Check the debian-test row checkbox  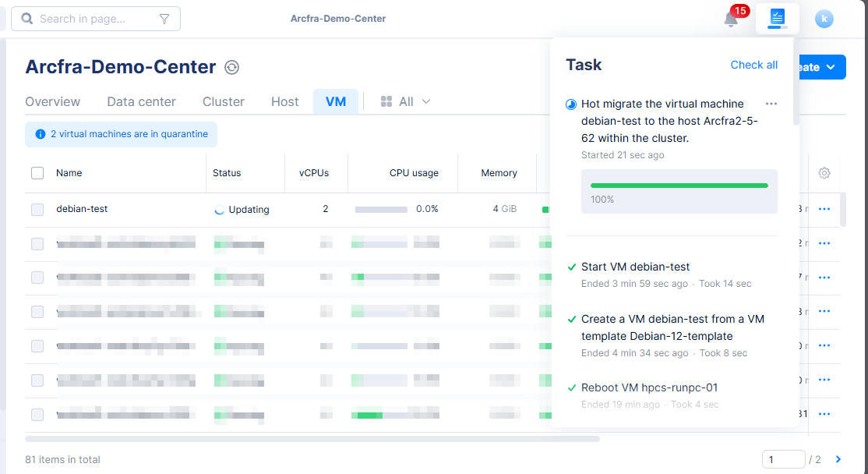pos(37,209)
